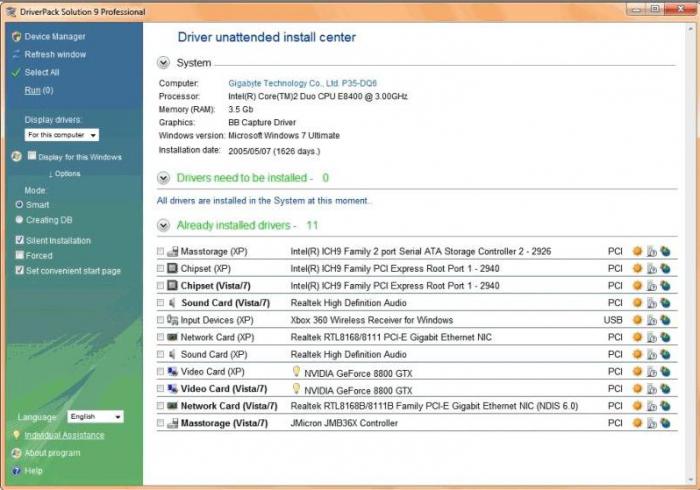Screen dimensions: 700x490
Task: Click orange icon in Video Card (Vista/7) row
Action: (638, 389)
